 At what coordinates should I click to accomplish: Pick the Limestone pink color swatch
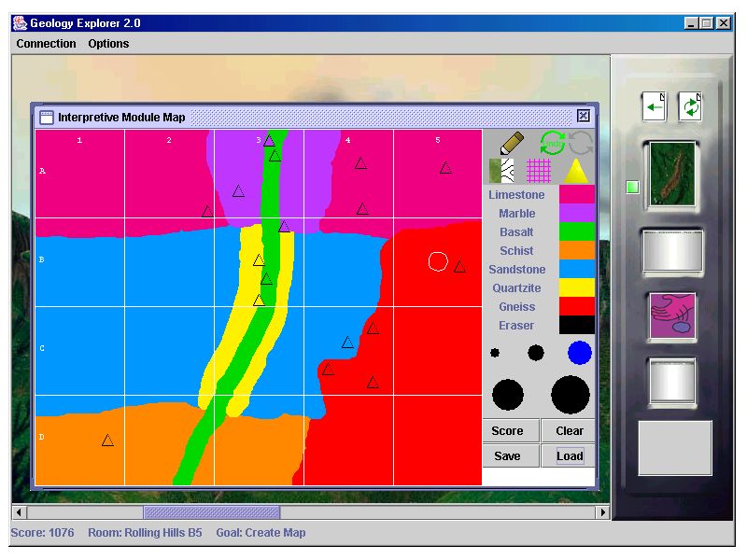[x=576, y=195]
